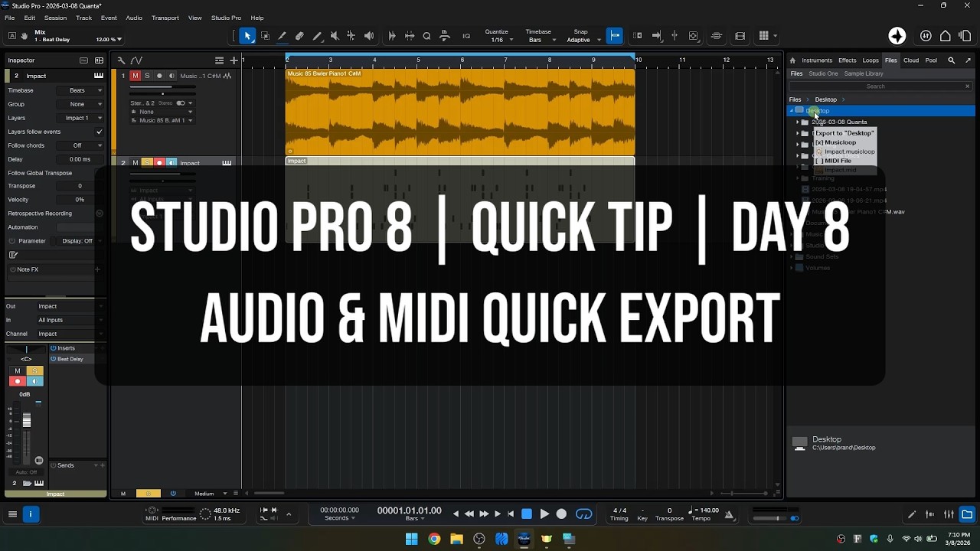The width and height of the screenshot is (980, 551).
Task: Select the Range tool
Action: (265, 36)
